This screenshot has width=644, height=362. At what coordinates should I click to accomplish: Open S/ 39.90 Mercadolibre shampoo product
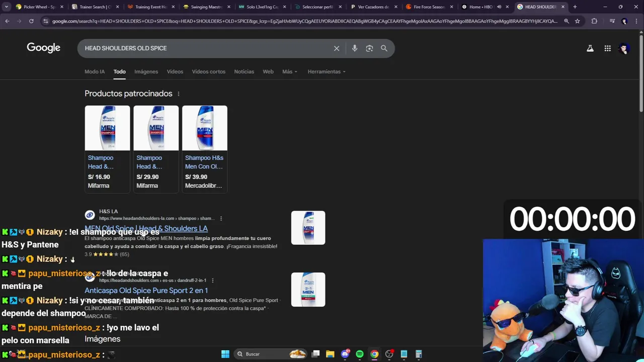pos(205,148)
